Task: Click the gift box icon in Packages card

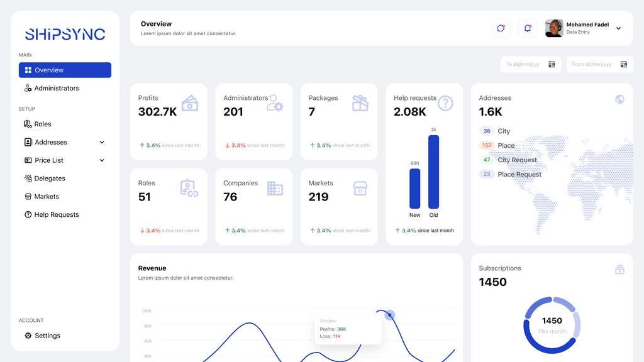Action: (360, 103)
